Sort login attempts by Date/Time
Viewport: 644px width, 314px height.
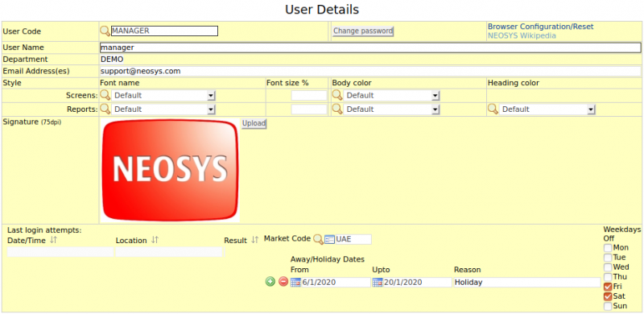click(x=53, y=241)
